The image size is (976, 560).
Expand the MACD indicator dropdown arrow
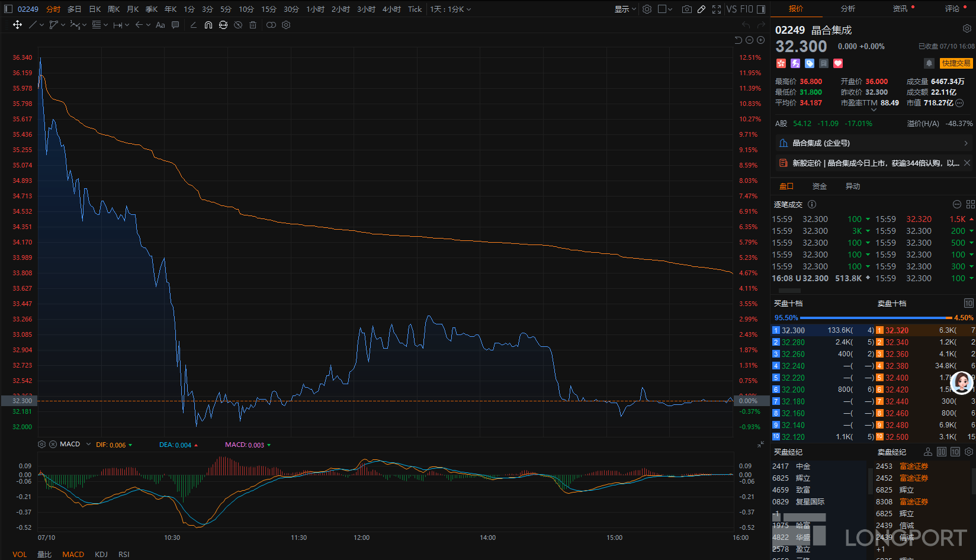(x=88, y=444)
